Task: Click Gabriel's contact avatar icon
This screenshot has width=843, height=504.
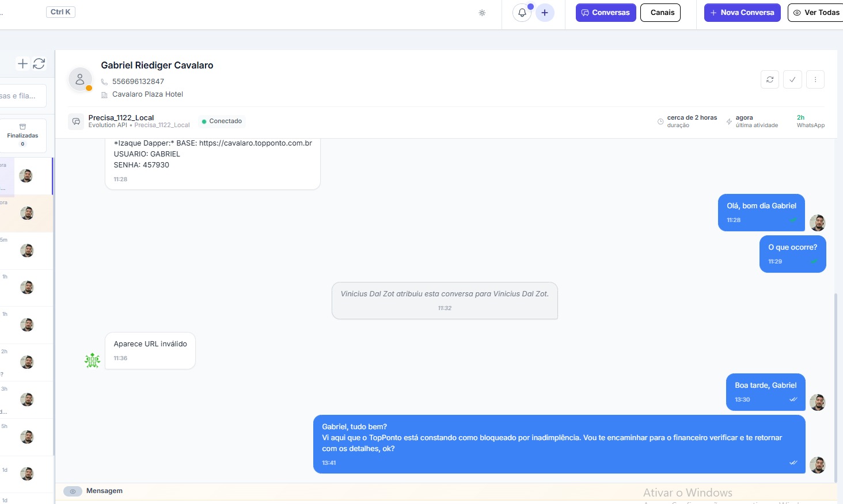Action: point(80,80)
